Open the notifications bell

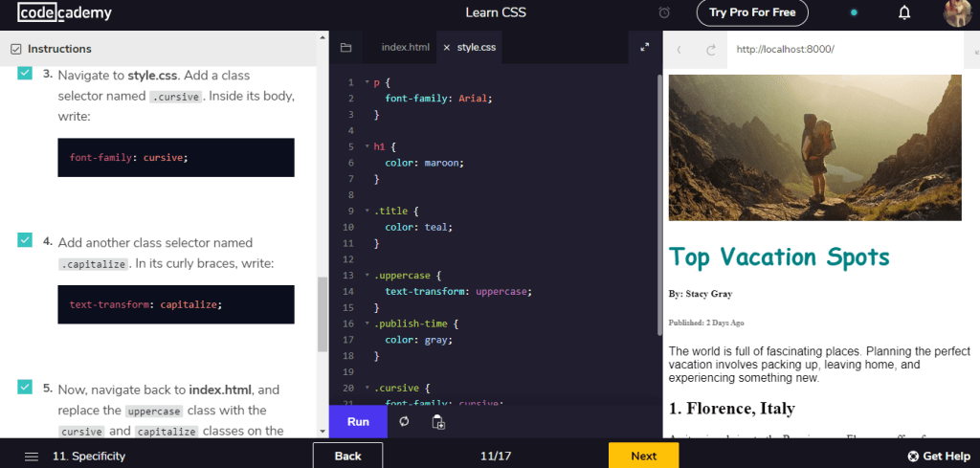pyautogui.click(x=903, y=13)
